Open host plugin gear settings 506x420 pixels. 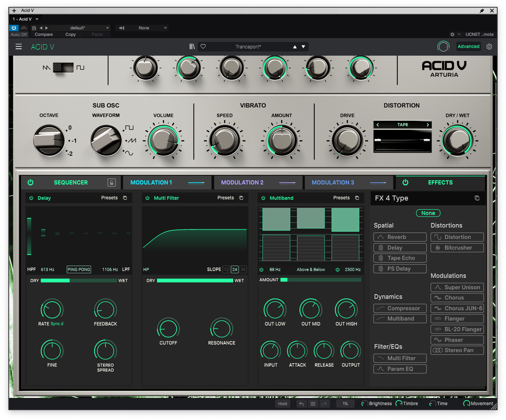(x=452, y=34)
